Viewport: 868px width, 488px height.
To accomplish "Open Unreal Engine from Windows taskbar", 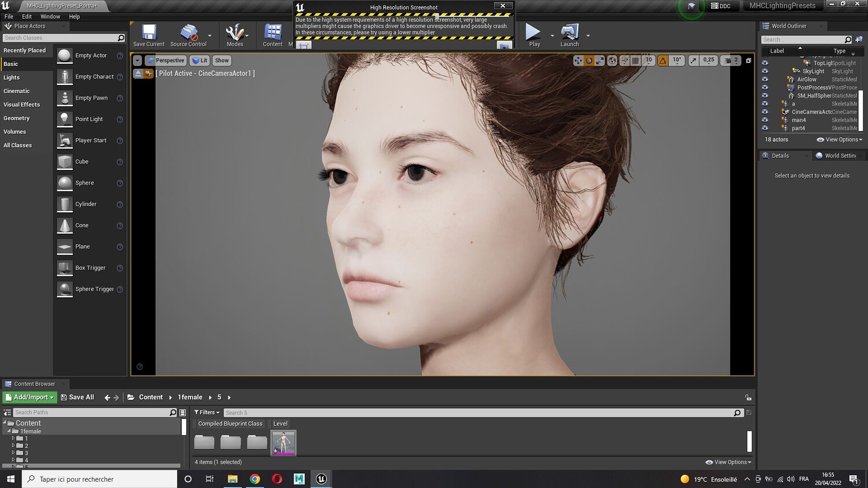I will click(x=321, y=479).
